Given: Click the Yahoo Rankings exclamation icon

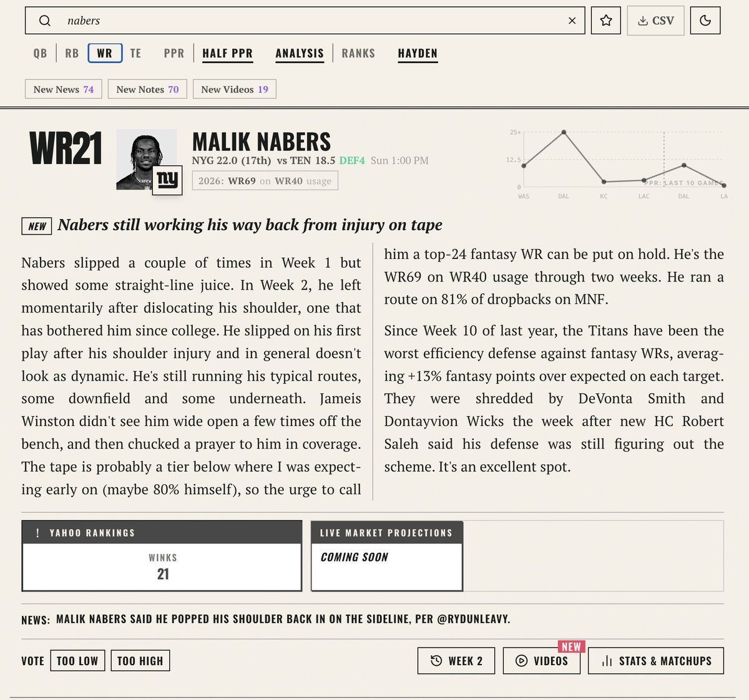Looking at the screenshot, I should (x=37, y=533).
